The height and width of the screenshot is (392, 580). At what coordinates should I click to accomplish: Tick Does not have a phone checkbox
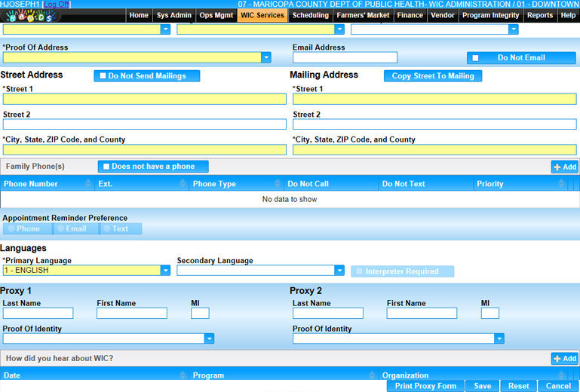tap(106, 167)
